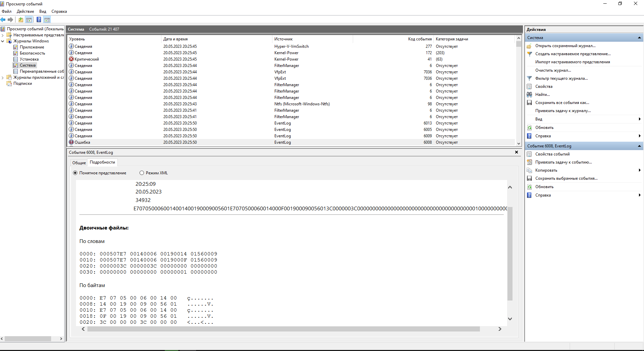Viewport: 644px width, 351px height.
Task: Sort by the Дата и время column header
Action: click(x=217, y=39)
